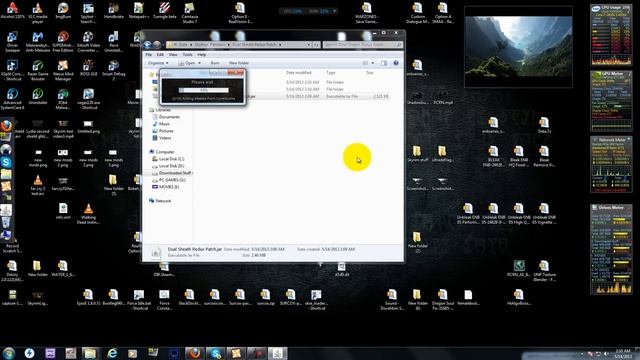Viewport: 640px width, 360px height.
Task: Click the Burn toolbar button
Action: coord(215,63)
